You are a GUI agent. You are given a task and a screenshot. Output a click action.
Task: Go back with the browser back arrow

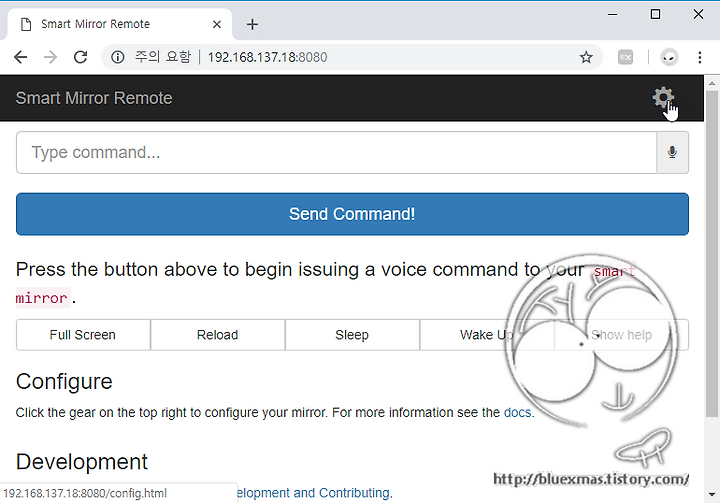[x=21, y=57]
